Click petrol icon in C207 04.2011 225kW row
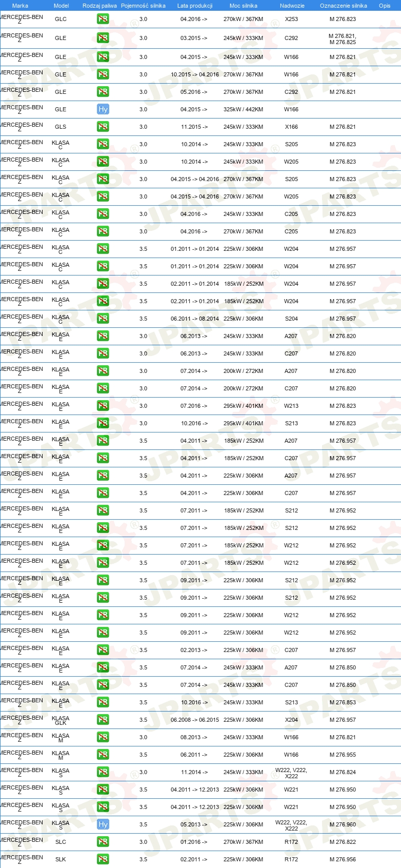Viewport: 401px width, 868px height. pyautogui.click(x=103, y=493)
